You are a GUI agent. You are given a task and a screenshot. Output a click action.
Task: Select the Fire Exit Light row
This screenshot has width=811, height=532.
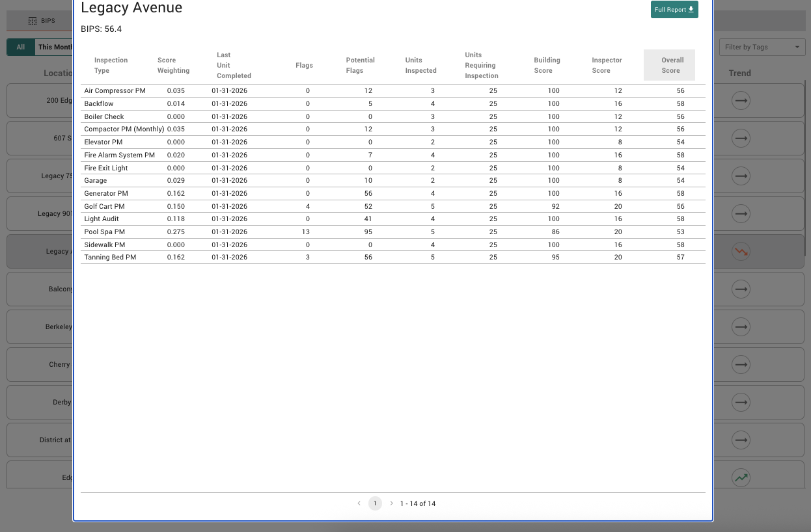tap(393, 168)
